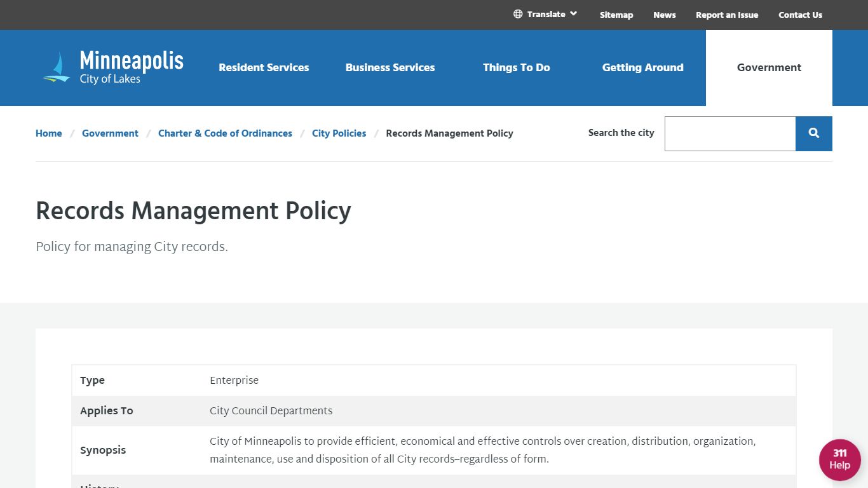Click 'Policy for managing City records.' text
The height and width of the screenshot is (488, 868).
coord(132,247)
